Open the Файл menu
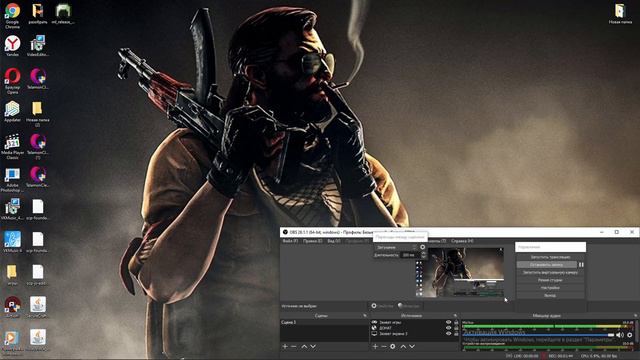Screen dimensions: 640x360 point(290,241)
